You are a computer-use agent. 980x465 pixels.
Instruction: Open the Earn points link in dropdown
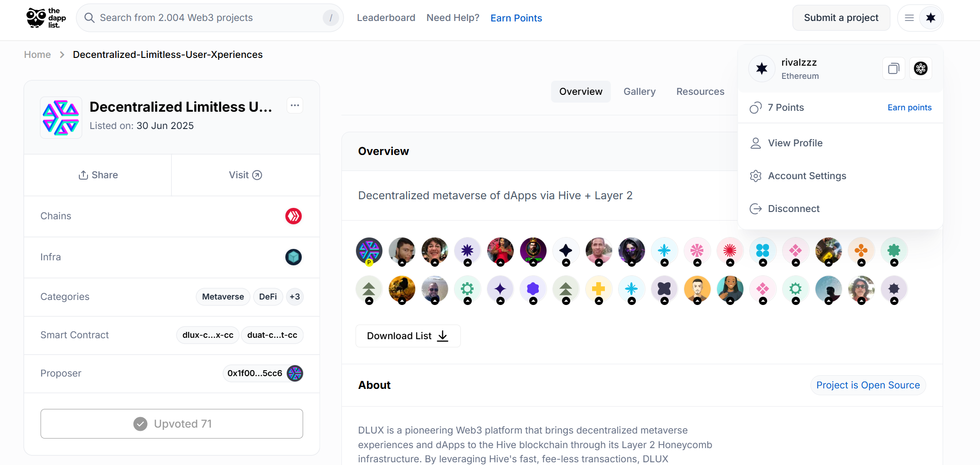point(909,108)
